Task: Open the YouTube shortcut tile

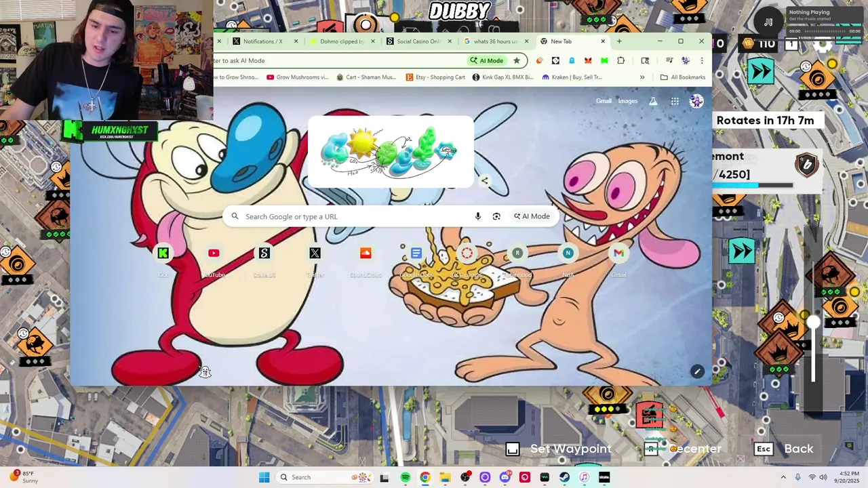Action: [214, 261]
